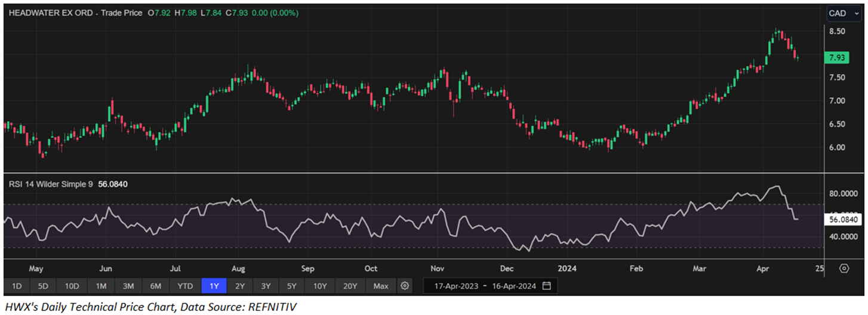Click the calendar icon in date range

pos(546,286)
